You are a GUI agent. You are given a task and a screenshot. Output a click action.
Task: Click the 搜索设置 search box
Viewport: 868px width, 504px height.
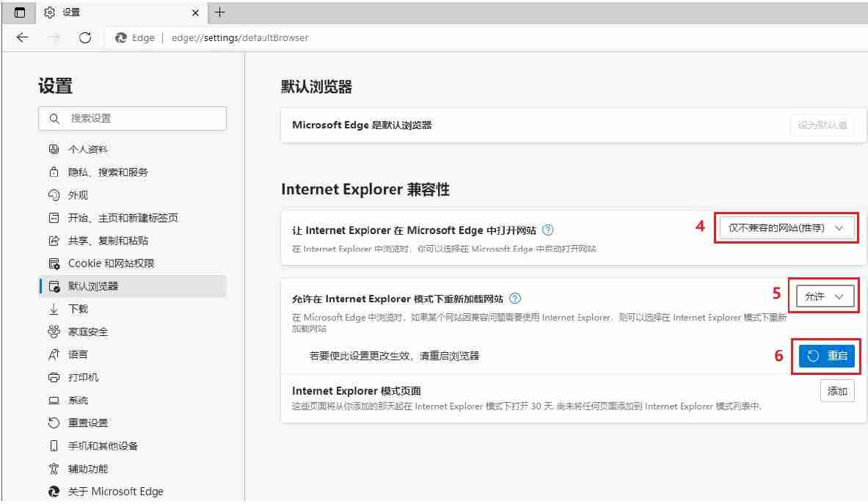click(132, 118)
